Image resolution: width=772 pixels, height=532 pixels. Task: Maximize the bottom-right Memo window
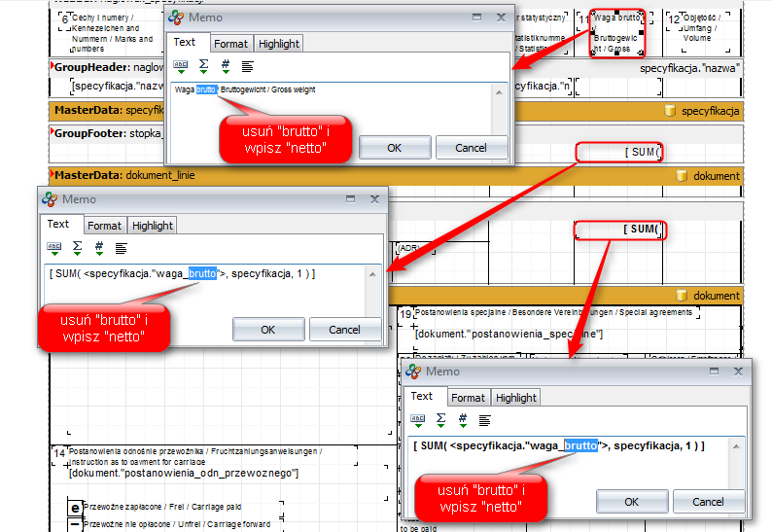(x=714, y=371)
